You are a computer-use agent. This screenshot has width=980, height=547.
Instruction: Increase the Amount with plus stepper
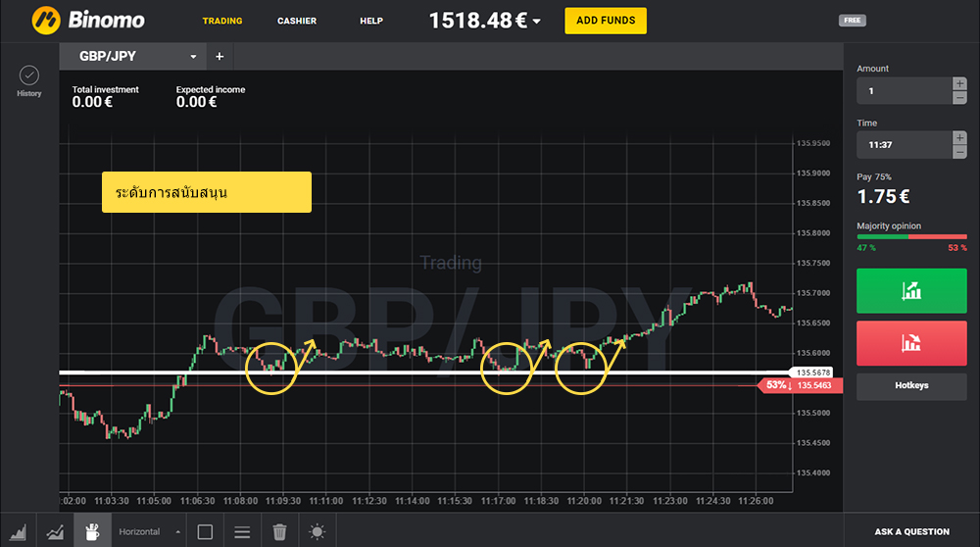tap(959, 84)
